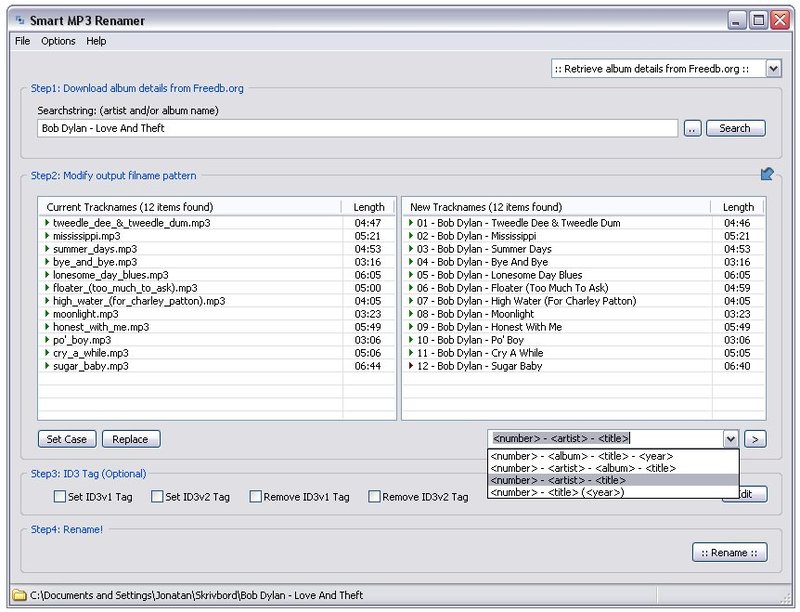
Task: Click New Tracknames column header
Action: coord(557,207)
